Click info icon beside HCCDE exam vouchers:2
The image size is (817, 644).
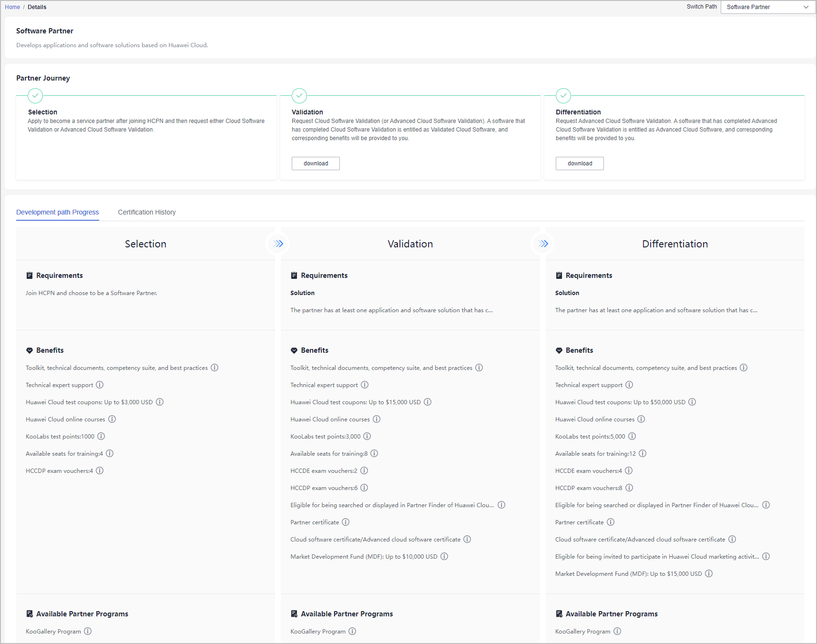[x=364, y=470]
